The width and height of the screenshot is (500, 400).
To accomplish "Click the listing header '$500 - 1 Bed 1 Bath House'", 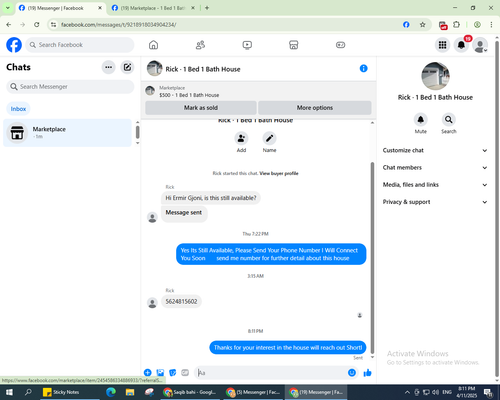I will (x=189, y=95).
